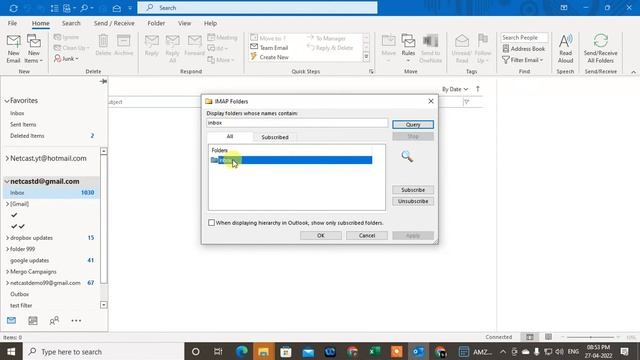
Task: Click the Search People field
Action: [524, 38]
